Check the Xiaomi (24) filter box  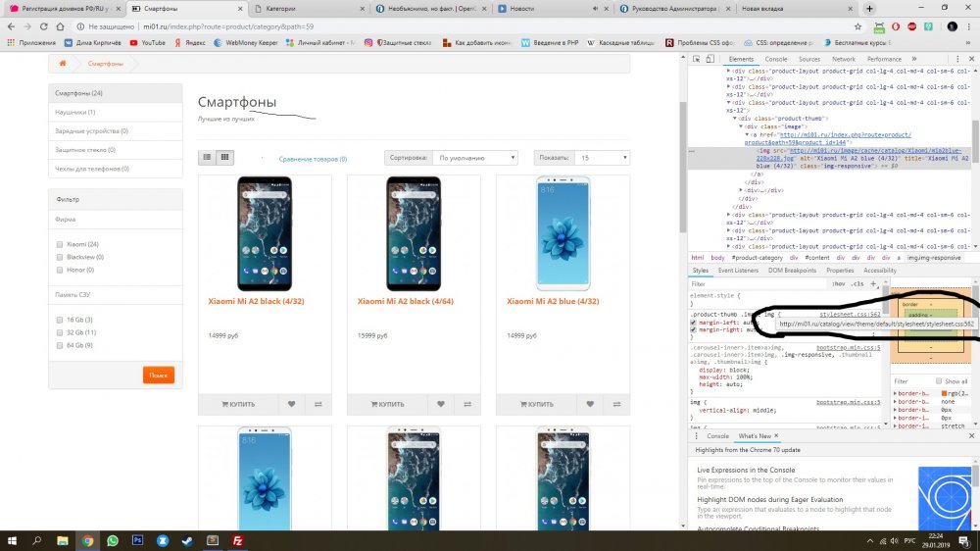pos(60,244)
